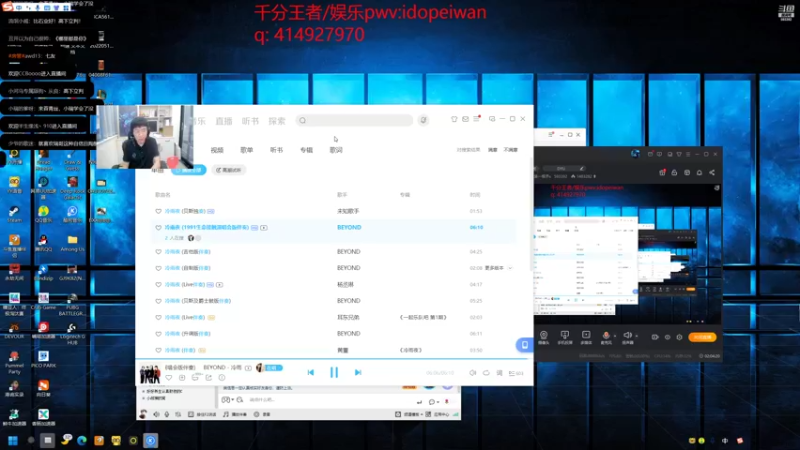Screen dimensions: 800x450
Task: Like the 03:50 song by 黄靈
Action: [x=158, y=351]
